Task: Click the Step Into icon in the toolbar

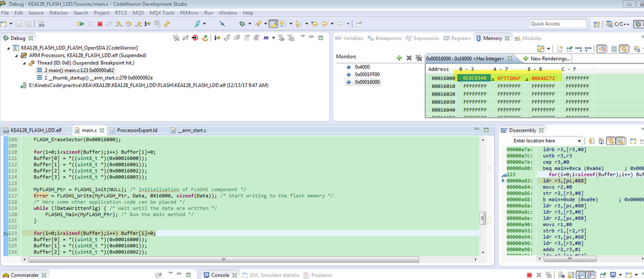Action: (119, 24)
